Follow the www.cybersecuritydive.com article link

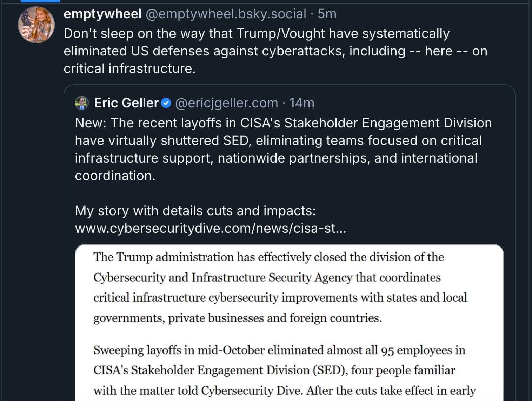211,229
